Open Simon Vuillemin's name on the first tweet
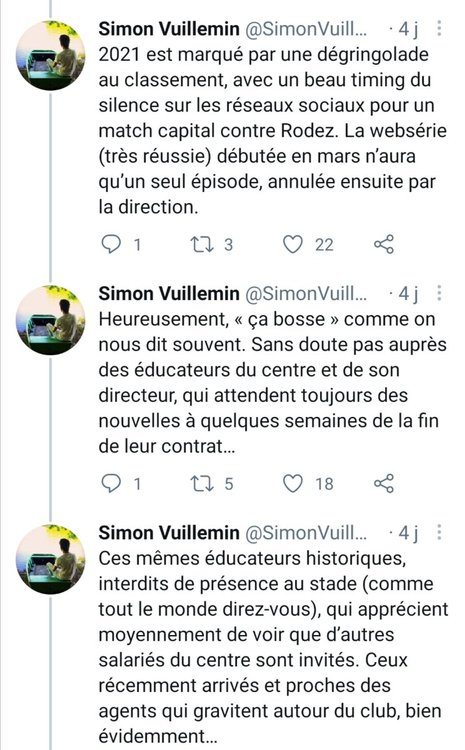Viewport: 465px width, 750px height. [169, 29]
